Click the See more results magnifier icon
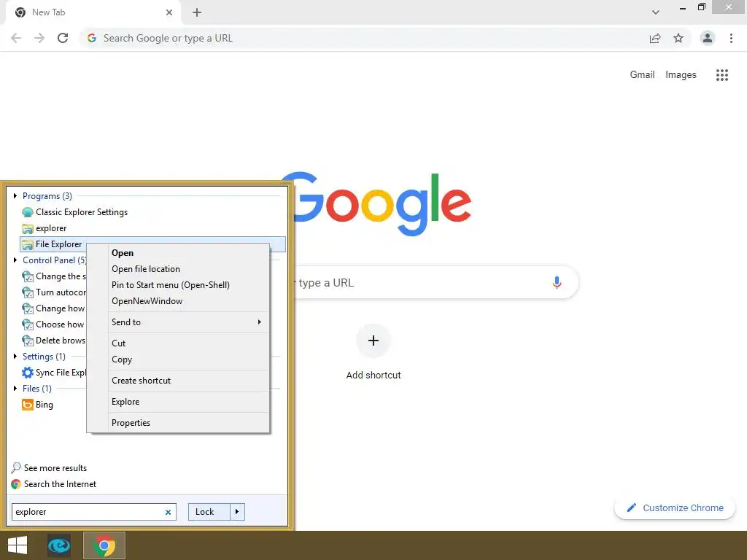 16,467
